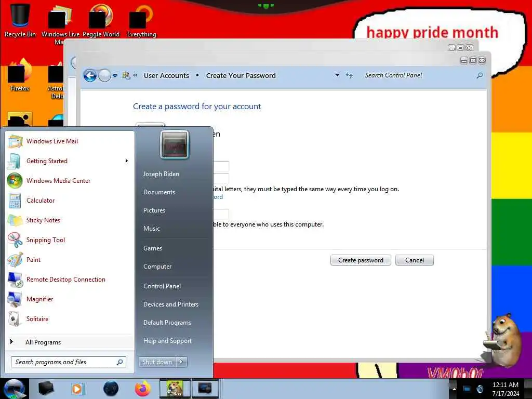Go back in the Control Panel window
This screenshot has width=532, height=399.
[90, 75]
